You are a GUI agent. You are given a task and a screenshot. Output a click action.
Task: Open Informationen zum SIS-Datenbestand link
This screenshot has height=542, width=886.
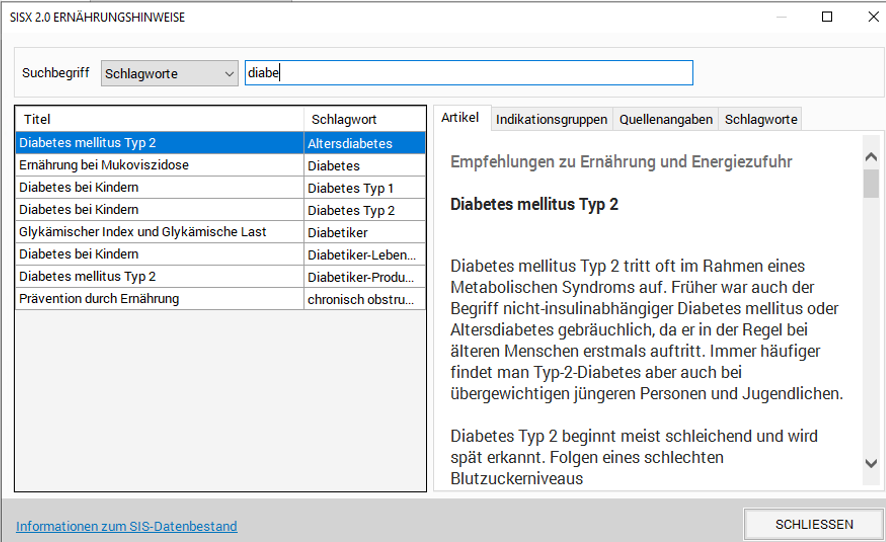click(127, 526)
